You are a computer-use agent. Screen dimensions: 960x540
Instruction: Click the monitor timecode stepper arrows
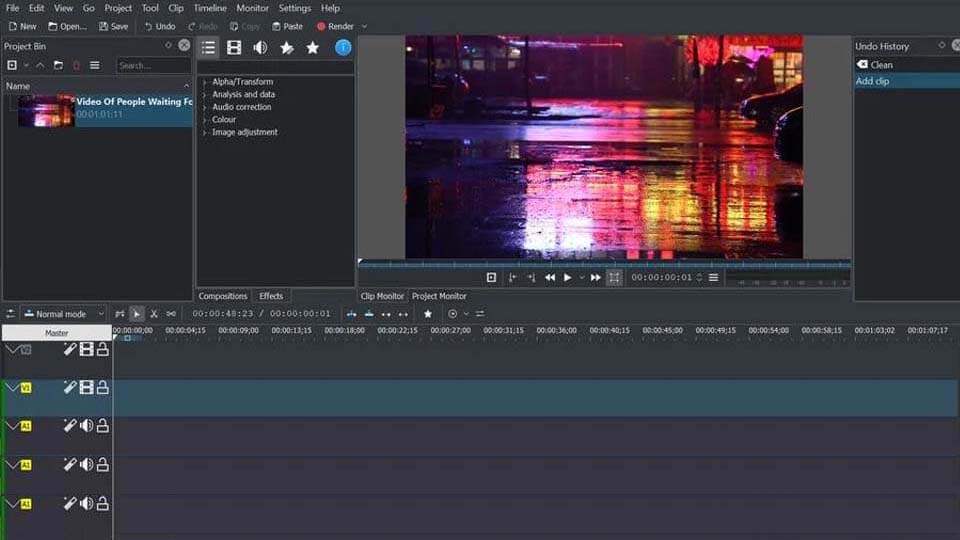tap(699, 277)
